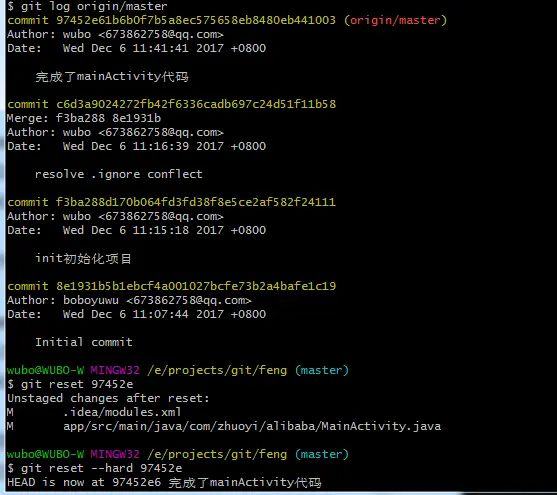Click the red (origin/master) ref label
The image size is (557, 495).
(395, 20)
